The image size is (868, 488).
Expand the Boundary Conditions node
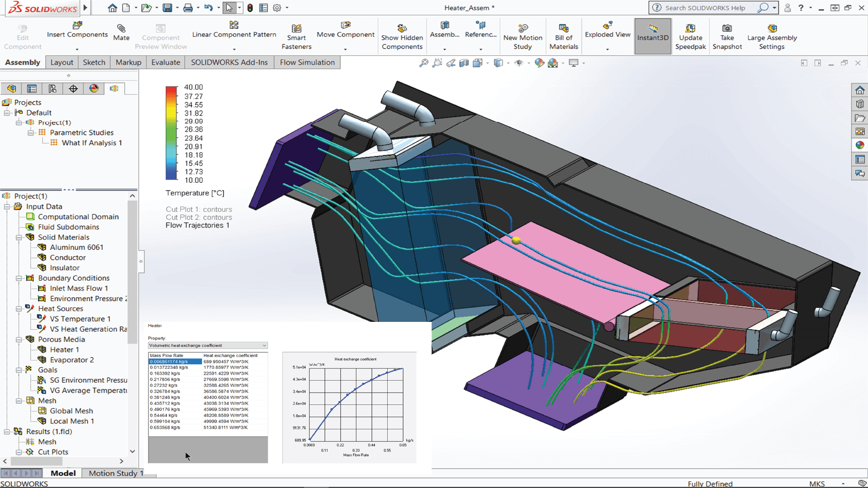click(19, 278)
